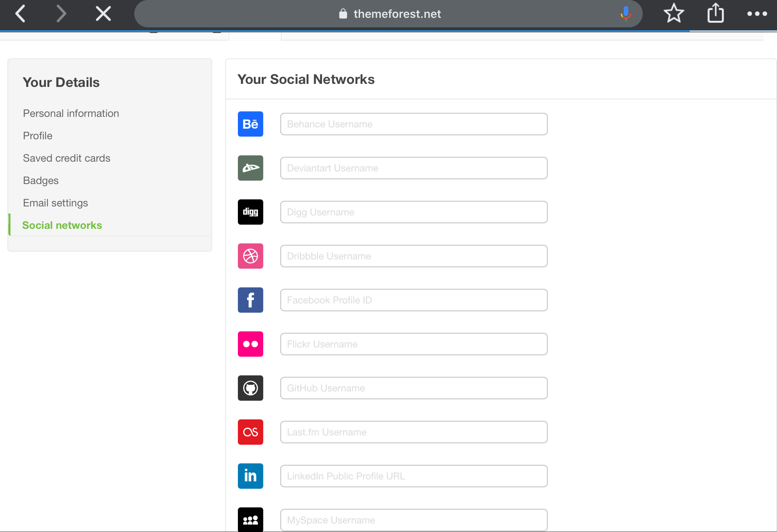777x532 pixels.
Task: Click the lock icon in address bar
Action: [x=343, y=14]
